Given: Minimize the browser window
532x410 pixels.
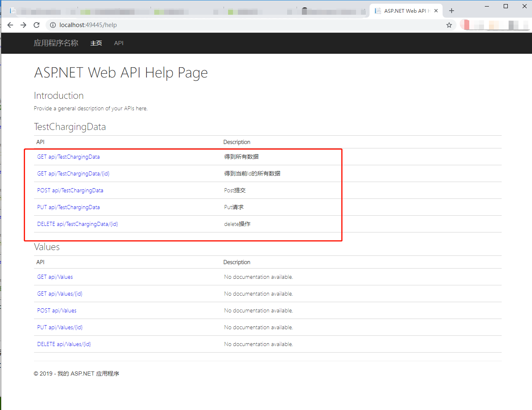Looking at the screenshot, I should pos(487,6).
